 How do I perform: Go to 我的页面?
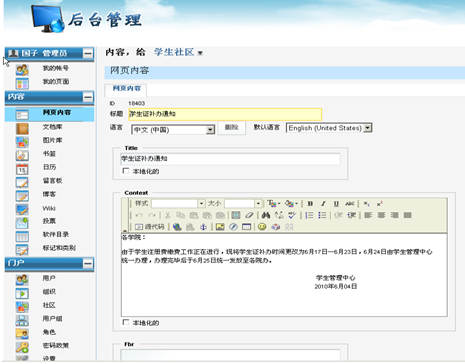(56, 81)
